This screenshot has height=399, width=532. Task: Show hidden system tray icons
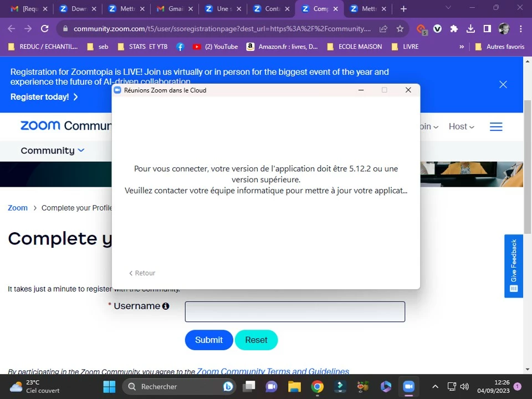[x=436, y=386]
